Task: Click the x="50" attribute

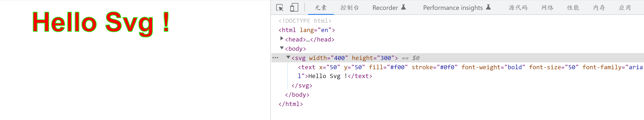Action: point(329,67)
